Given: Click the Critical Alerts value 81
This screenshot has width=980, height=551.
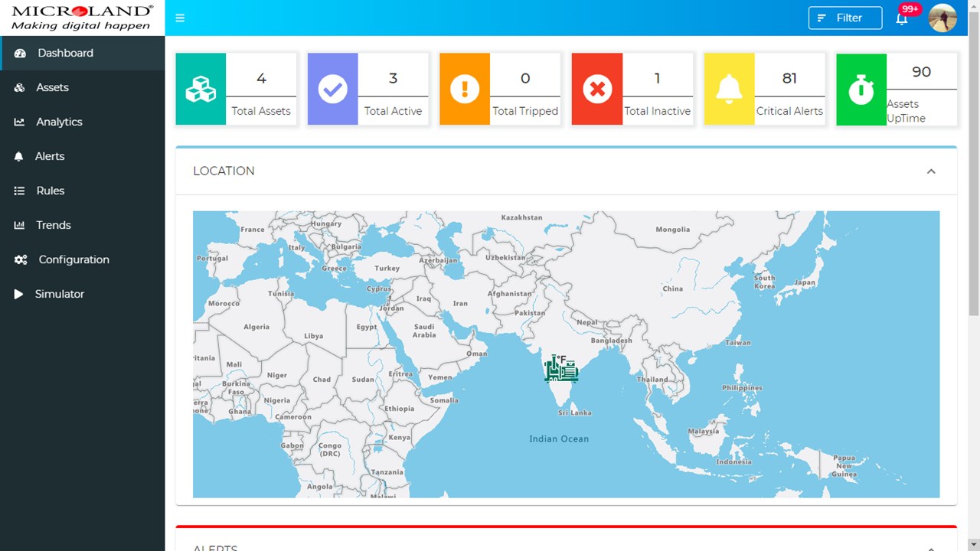Looking at the screenshot, I should [x=789, y=78].
